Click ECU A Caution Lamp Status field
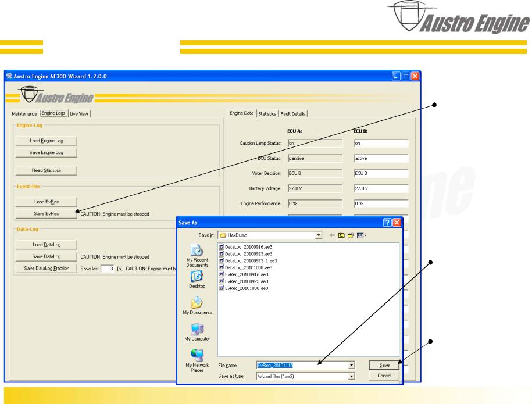Viewport: 532px width, 404px height. (x=315, y=143)
